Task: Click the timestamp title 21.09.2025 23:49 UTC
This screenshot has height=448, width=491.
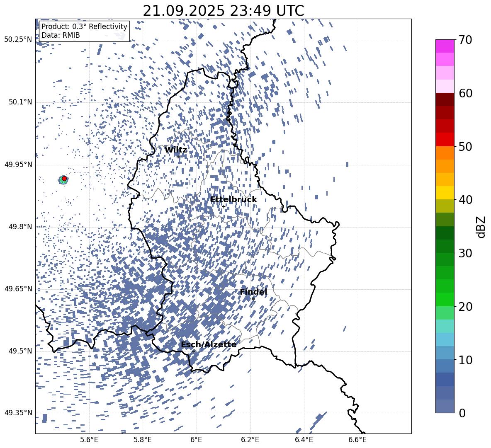Action: [x=223, y=11]
